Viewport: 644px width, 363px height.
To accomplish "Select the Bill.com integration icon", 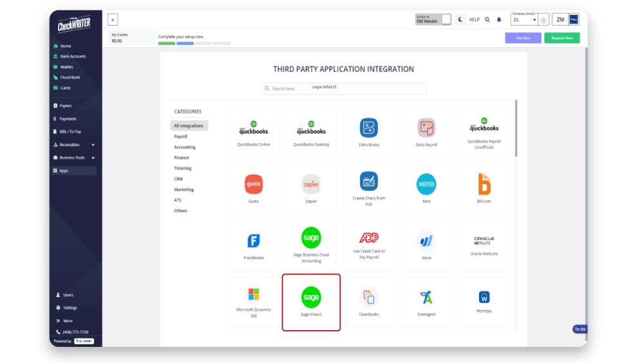I will (484, 184).
